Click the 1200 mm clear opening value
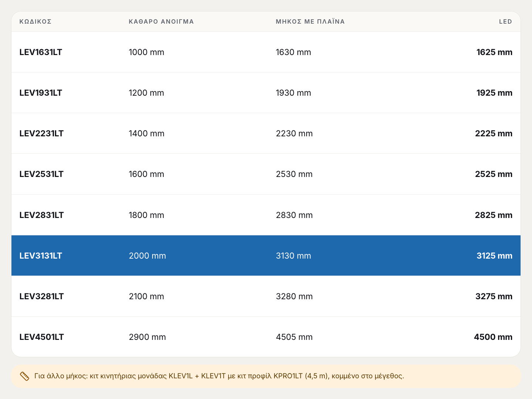The image size is (532, 399). coord(146,93)
